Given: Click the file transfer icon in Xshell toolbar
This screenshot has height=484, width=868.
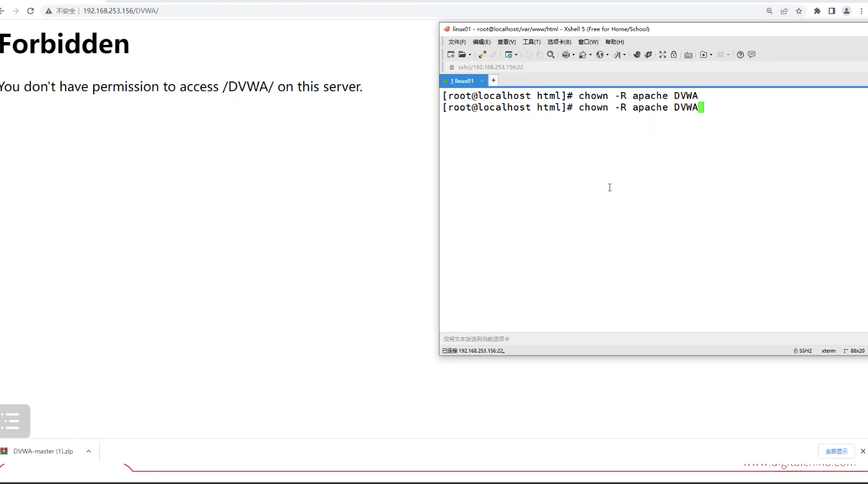Looking at the screenshot, I should click(583, 54).
